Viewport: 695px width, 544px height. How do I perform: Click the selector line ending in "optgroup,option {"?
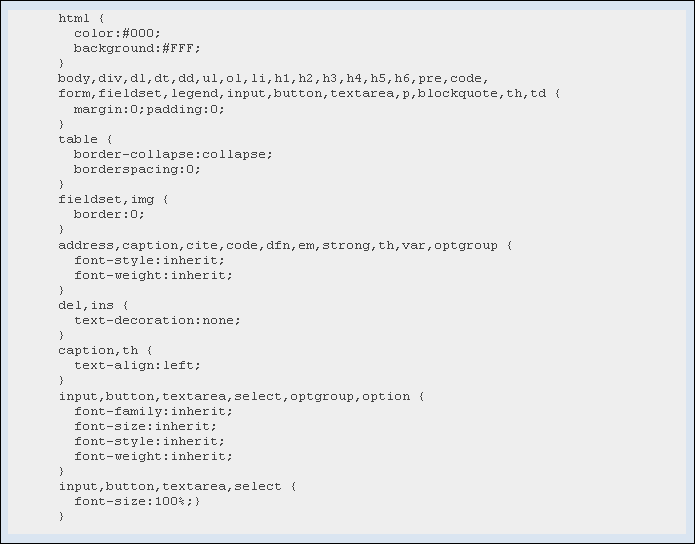(x=241, y=396)
